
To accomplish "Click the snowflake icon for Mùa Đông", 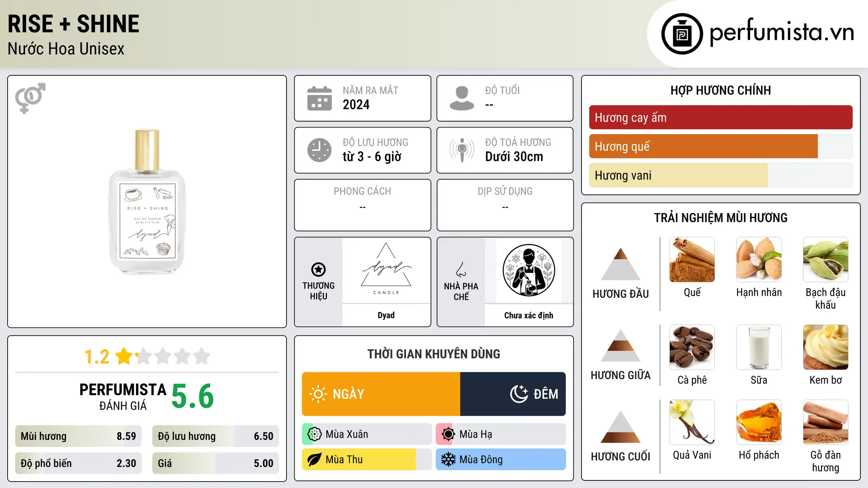I will (x=448, y=460).
